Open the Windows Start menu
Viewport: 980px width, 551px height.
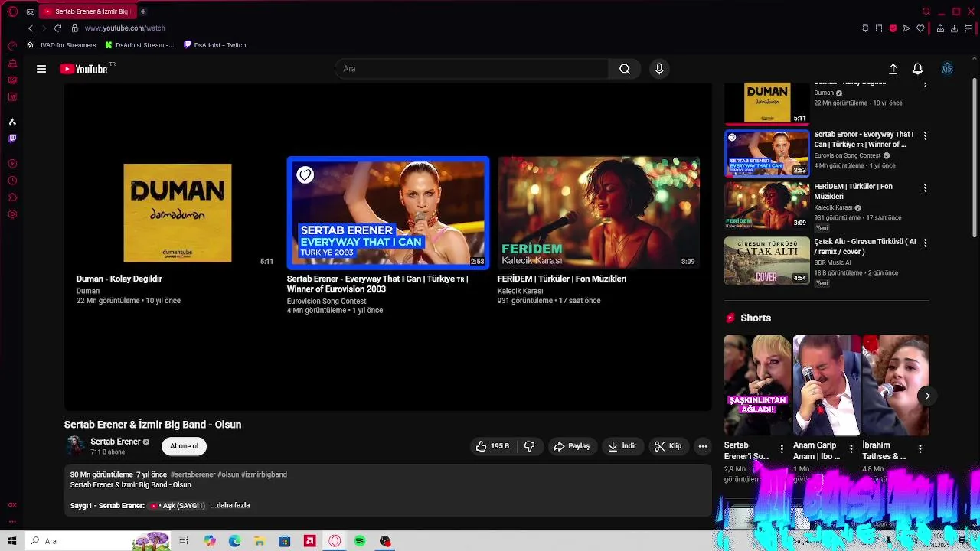(12, 541)
